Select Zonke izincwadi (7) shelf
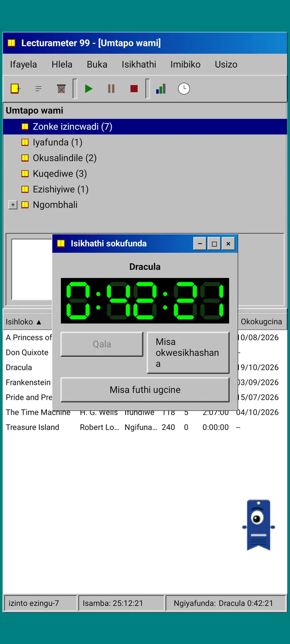This screenshot has width=290, height=644. [145, 126]
